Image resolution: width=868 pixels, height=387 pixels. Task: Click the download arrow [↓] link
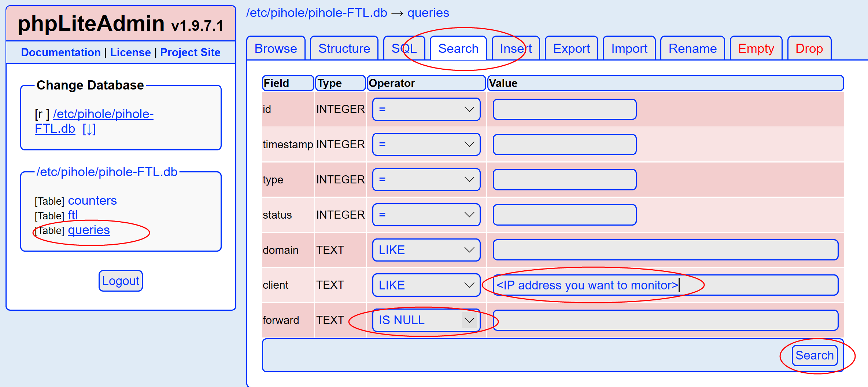[89, 129]
